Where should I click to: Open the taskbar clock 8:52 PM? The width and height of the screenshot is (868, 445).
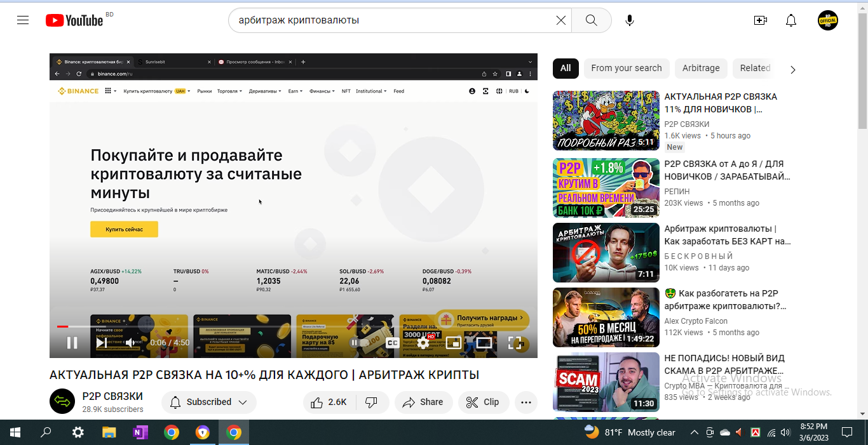[x=813, y=432]
